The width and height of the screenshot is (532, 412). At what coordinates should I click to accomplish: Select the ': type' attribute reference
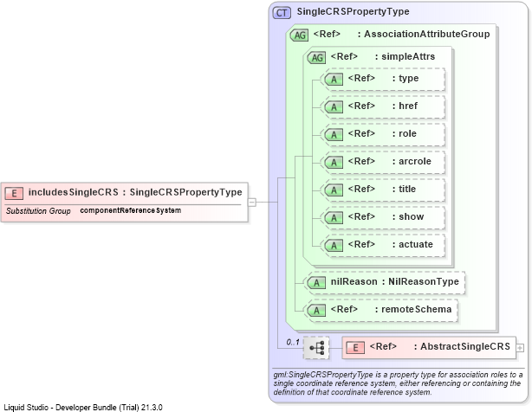pyautogui.click(x=405, y=78)
